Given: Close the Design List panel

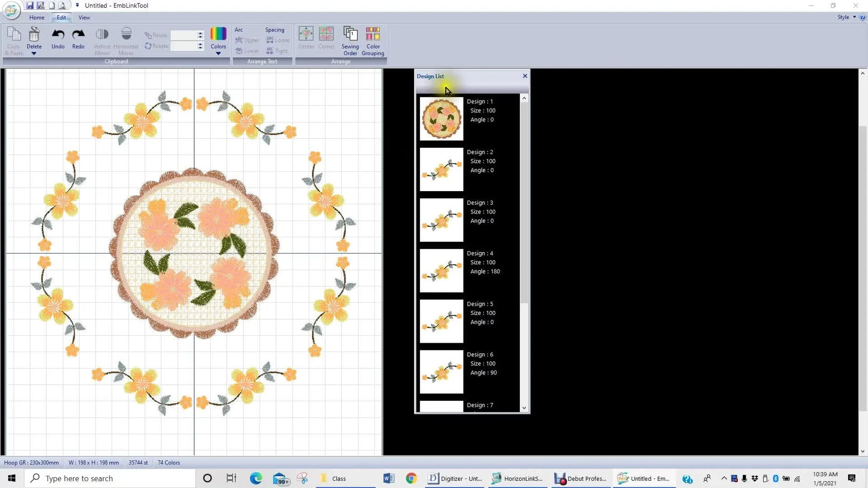Looking at the screenshot, I should point(525,76).
